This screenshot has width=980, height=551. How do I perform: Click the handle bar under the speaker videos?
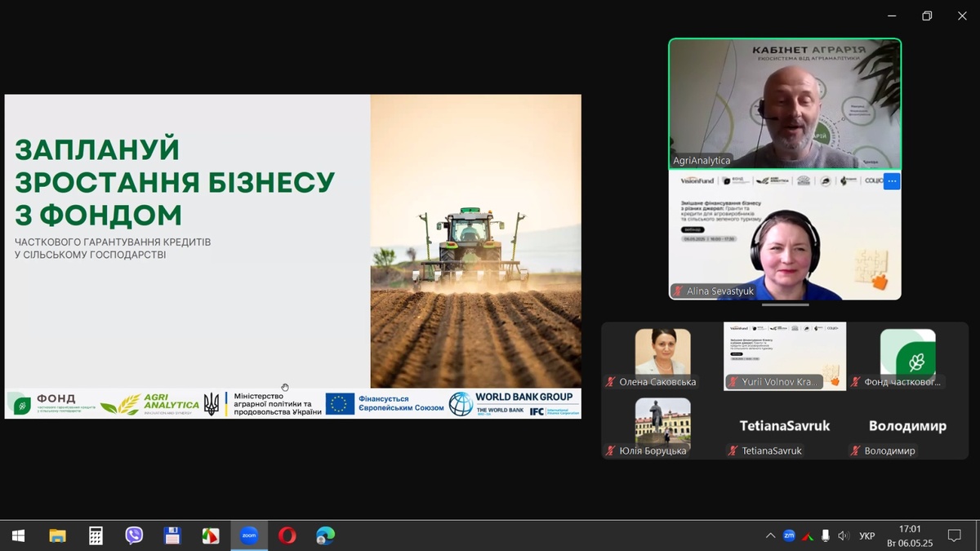point(785,305)
